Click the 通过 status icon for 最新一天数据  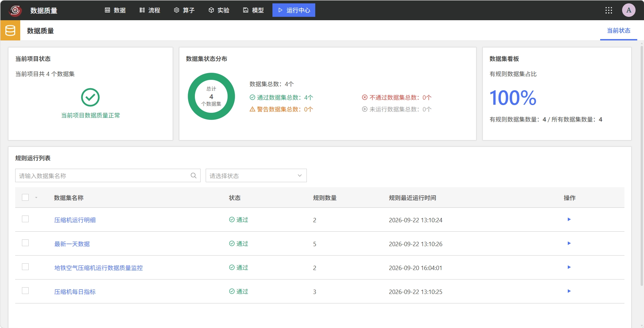click(232, 243)
